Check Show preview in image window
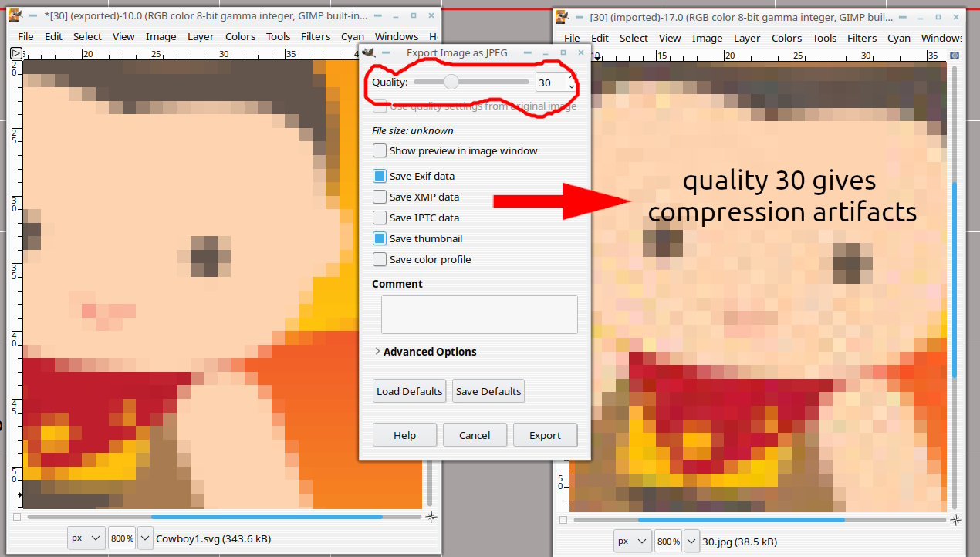980x557 pixels. [x=380, y=150]
